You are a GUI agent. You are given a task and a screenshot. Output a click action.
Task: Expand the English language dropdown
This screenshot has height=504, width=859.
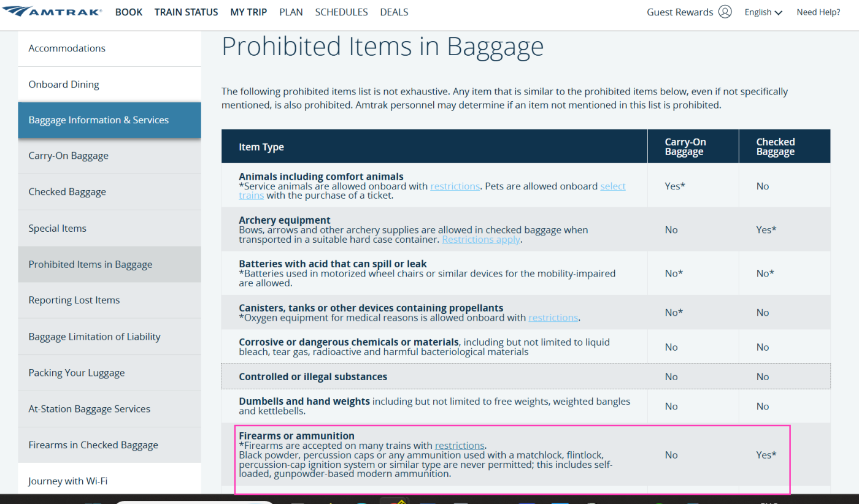[x=763, y=12]
